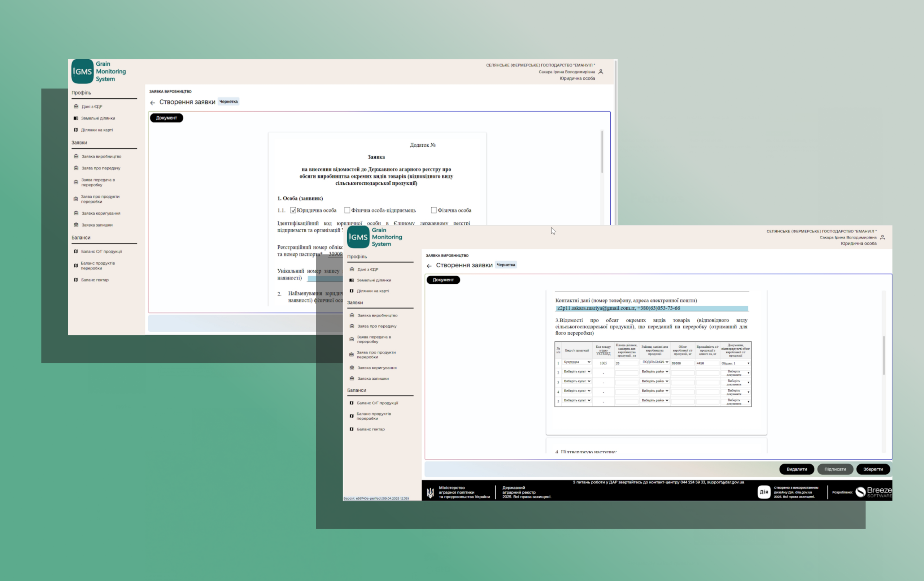Screen dimensions: 924x581
Task: Open Ділянки на карті in the back window sidebar
Action: pyautogui.click(x=96, y=130)
